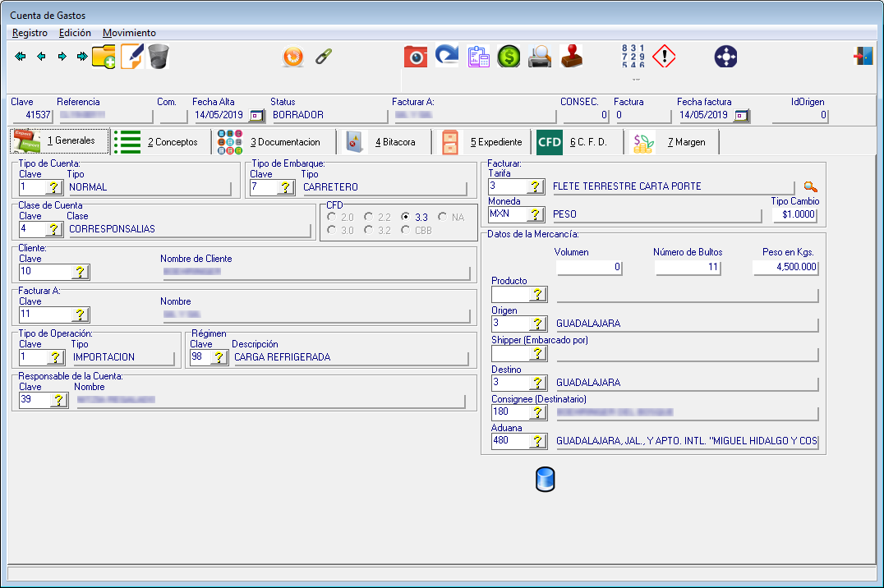Open Aduana lookup button
The width and height of the screenshot is (884, 588).
pos(538,442)
